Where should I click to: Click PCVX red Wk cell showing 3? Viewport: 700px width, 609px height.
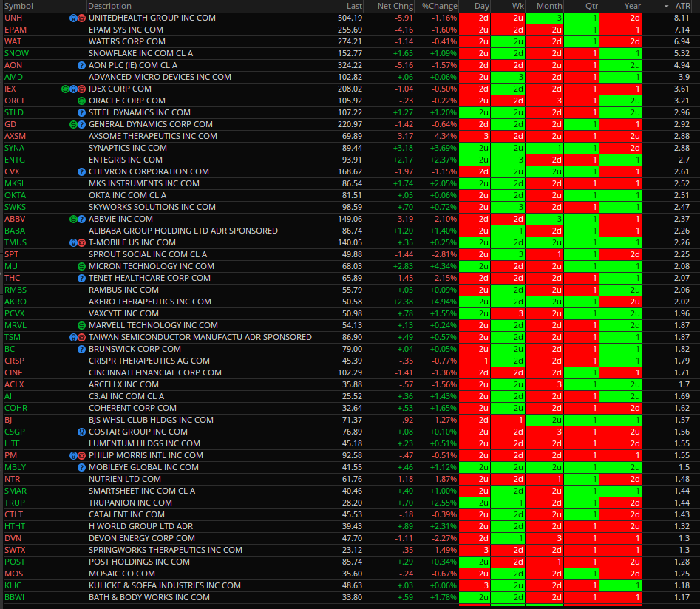508,314
